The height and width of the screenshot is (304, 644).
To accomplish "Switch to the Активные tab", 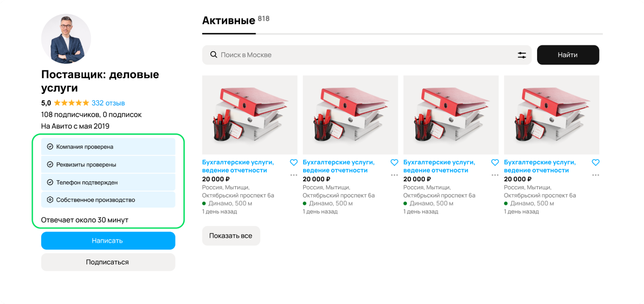I will click(x=229, y=21).
